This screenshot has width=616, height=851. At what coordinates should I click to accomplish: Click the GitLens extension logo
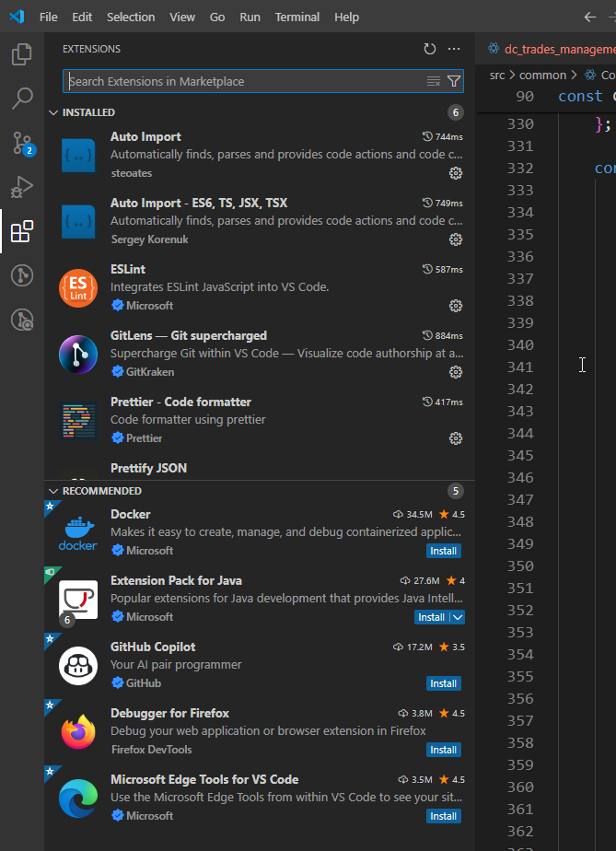(78, 355)
